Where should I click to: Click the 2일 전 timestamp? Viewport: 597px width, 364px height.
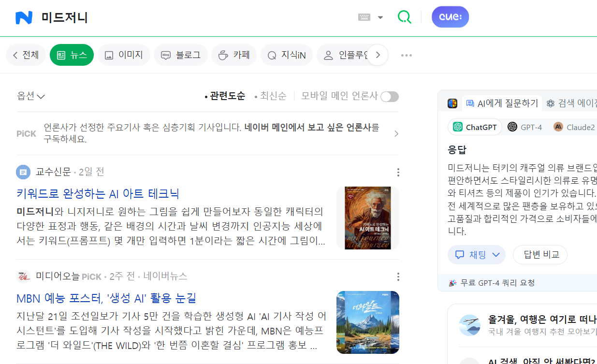(x=91, y=172)
